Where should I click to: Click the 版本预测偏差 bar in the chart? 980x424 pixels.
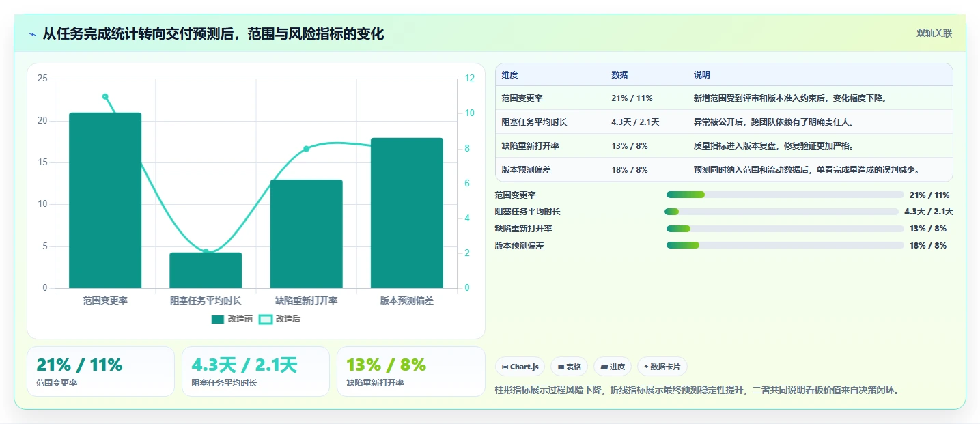pyautogui.click(x=407, y=213)
